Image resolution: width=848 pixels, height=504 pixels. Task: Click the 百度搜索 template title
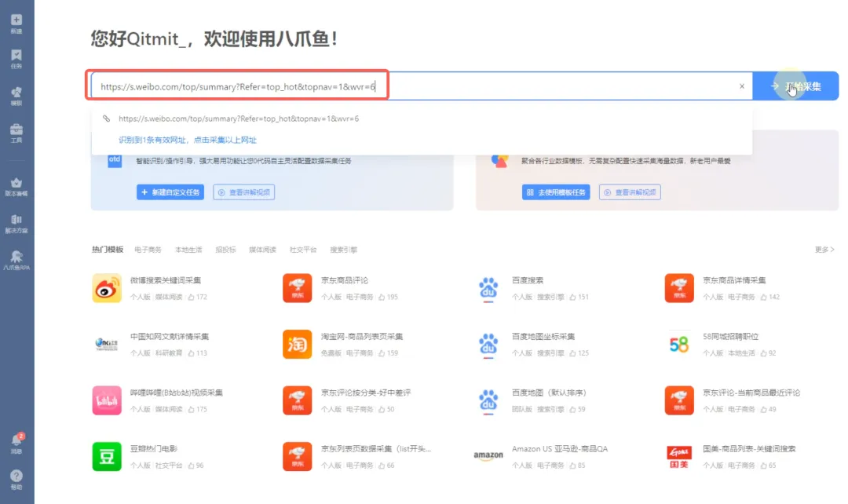tap(528, 280)
